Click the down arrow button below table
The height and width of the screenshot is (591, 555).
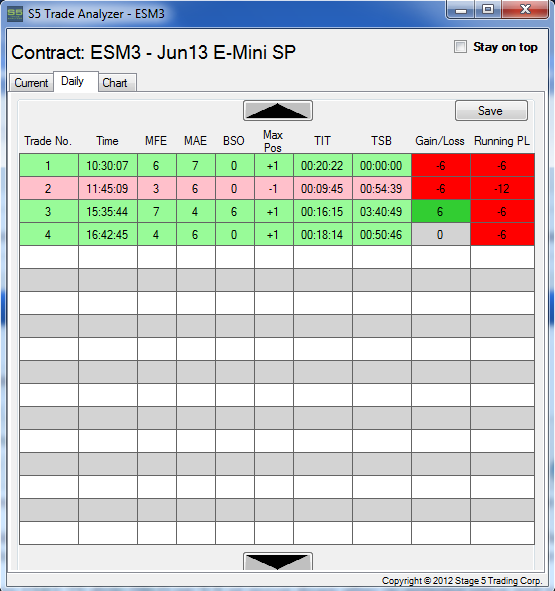pyautogui.click(x=278, y=562)
